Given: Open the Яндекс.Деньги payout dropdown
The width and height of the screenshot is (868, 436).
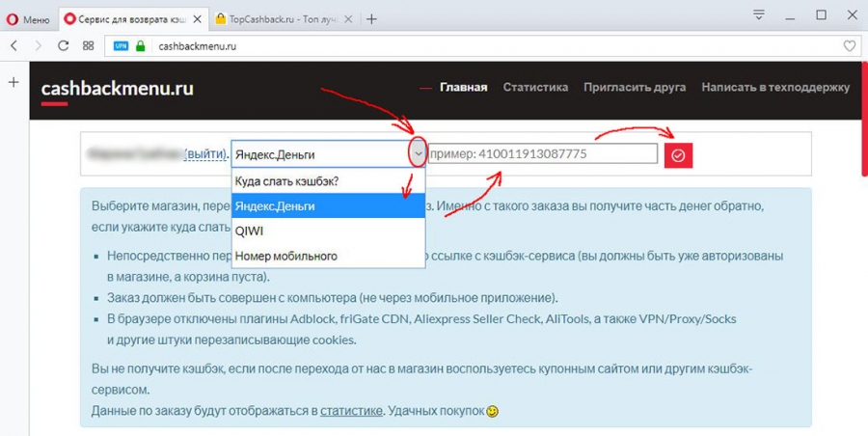Looking at the screenshot, I should pyautogui.click(x=329, y=154).
